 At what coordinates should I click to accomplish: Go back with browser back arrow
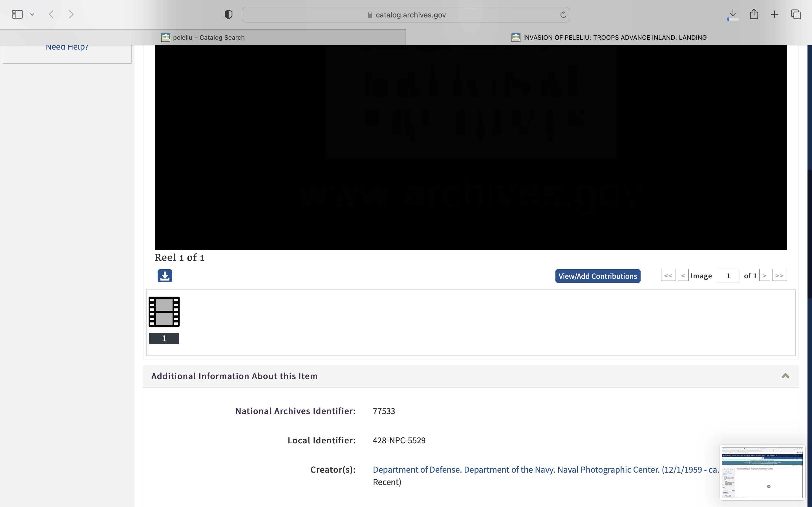[51, 14]
